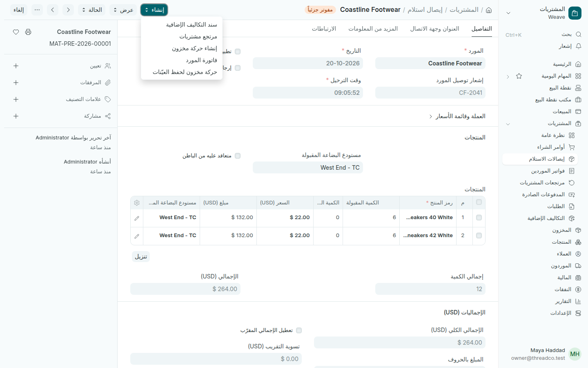Tick the checkbox for row 2 in products table
This screenshot has height=368, width=588.
[x=479, y=236]
